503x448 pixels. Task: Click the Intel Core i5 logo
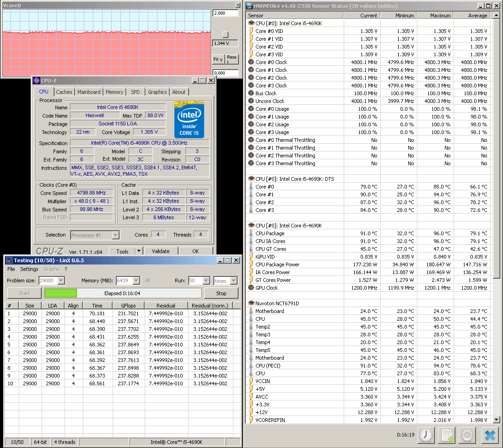189,119
